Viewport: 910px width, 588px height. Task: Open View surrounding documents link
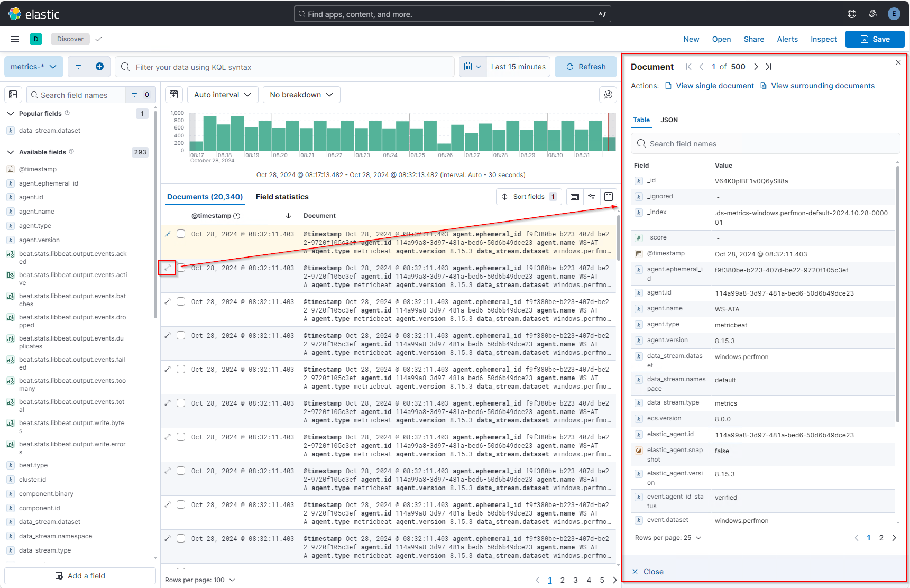coord(817,86)
